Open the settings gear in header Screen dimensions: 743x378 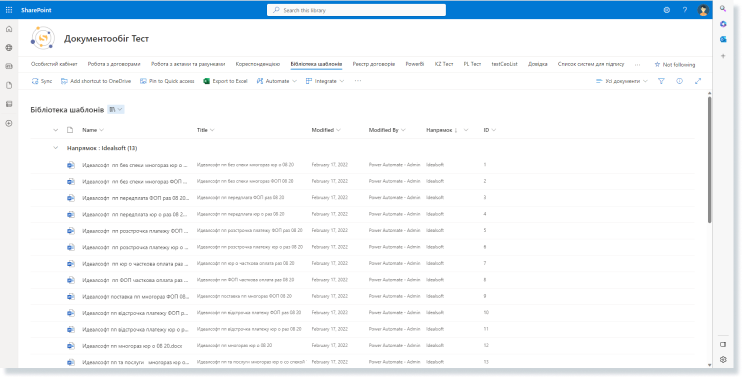pos(667,10)
